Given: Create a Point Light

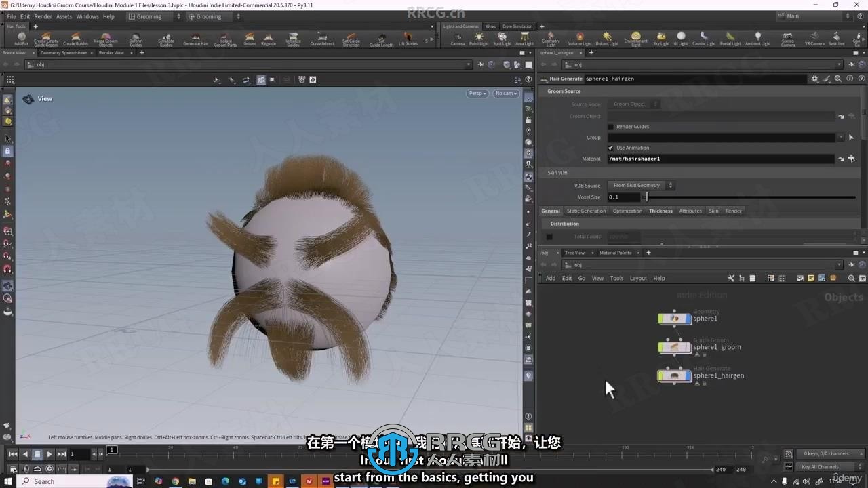Looking at the screenshot, I should click(x=479, y=39).
